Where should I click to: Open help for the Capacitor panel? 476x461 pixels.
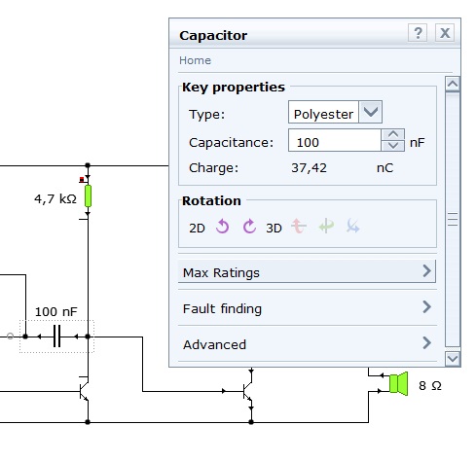pyautogui.click(x=418, y=33)
